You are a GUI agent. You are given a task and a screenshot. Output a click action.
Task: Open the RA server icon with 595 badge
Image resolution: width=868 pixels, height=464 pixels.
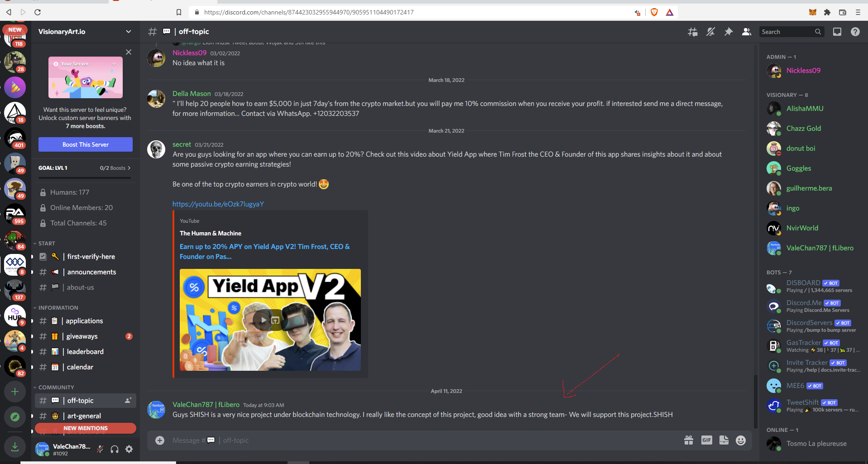15,214
